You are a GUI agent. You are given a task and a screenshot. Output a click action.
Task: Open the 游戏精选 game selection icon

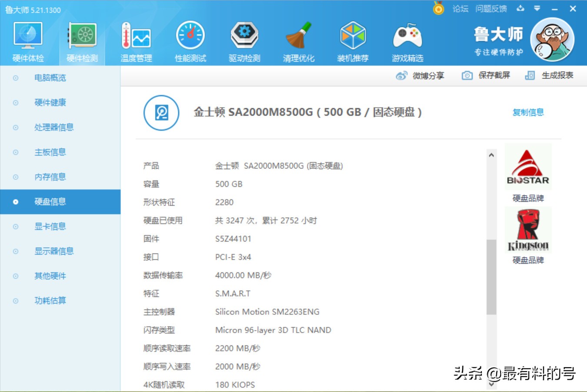pyautogui.click(x=407, y=38)
